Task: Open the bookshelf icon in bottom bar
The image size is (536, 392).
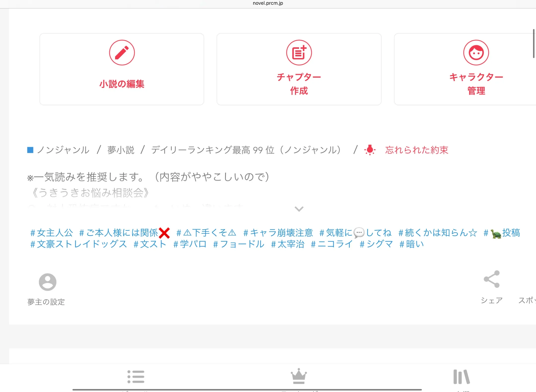Action: 461,377
